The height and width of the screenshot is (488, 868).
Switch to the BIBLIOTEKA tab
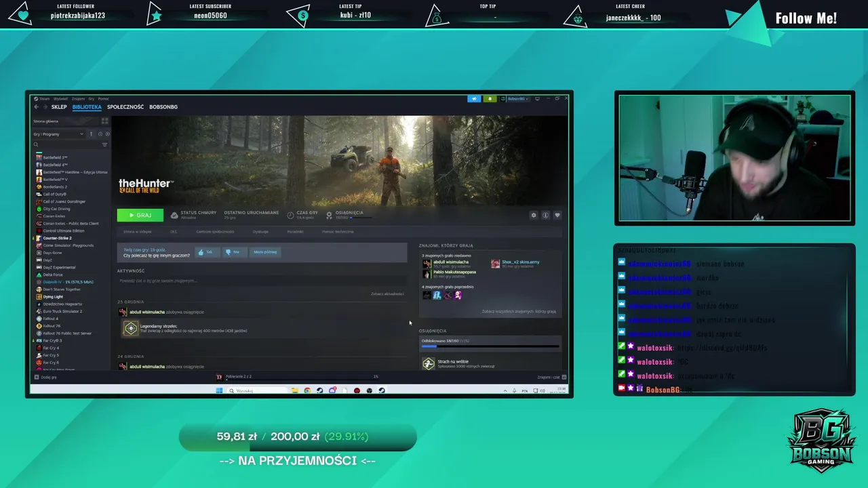[x=87, y=107]
